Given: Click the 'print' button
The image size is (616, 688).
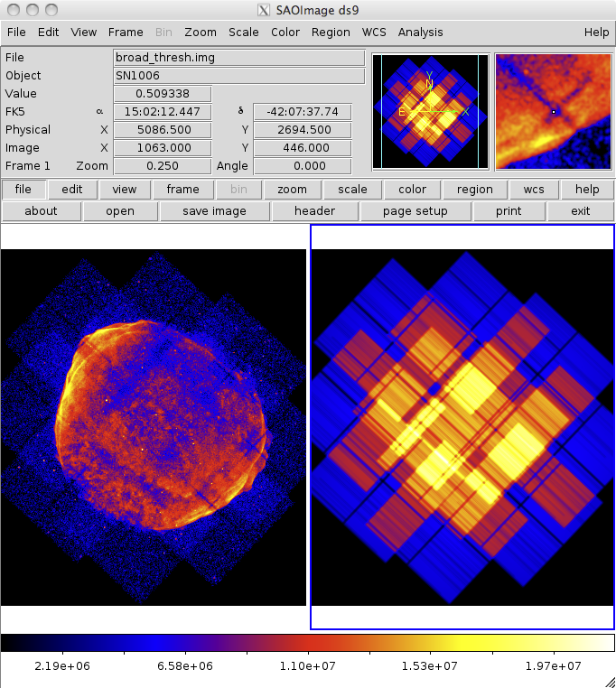Looking at the screenshot, I should coord(509,211).
